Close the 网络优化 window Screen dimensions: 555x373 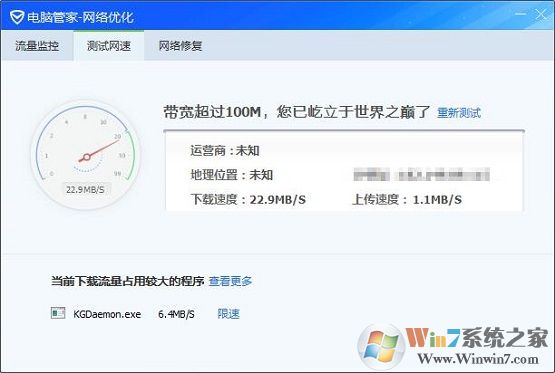coord(541,15)
